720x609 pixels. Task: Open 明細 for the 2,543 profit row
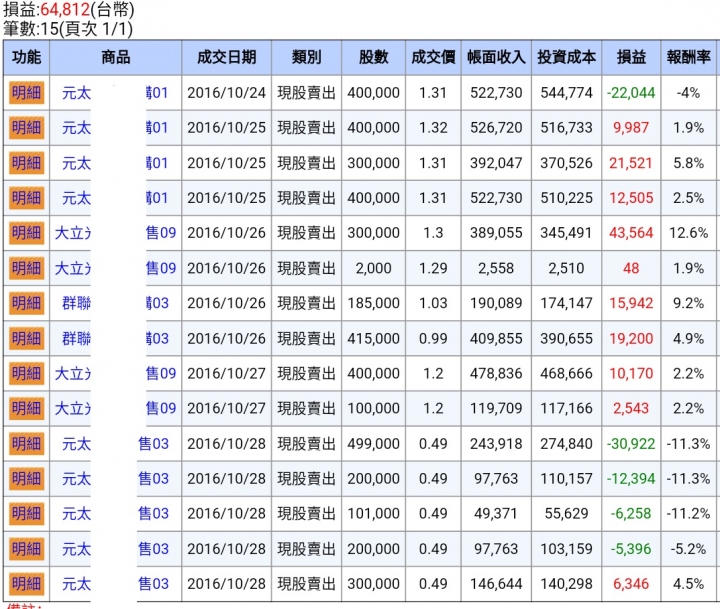click(26, 408)
